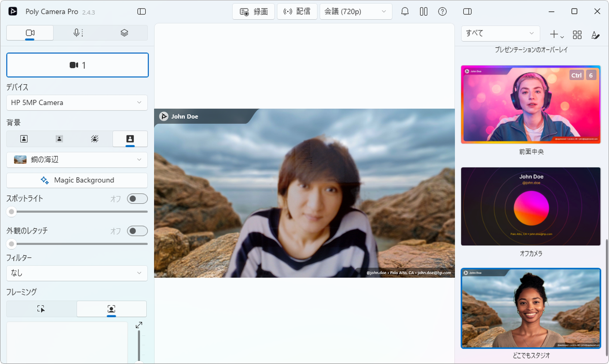Toggle the left sidebar panel icon
Image resolution: width=609 pixels, height=364 pixels.
(142, 12)
